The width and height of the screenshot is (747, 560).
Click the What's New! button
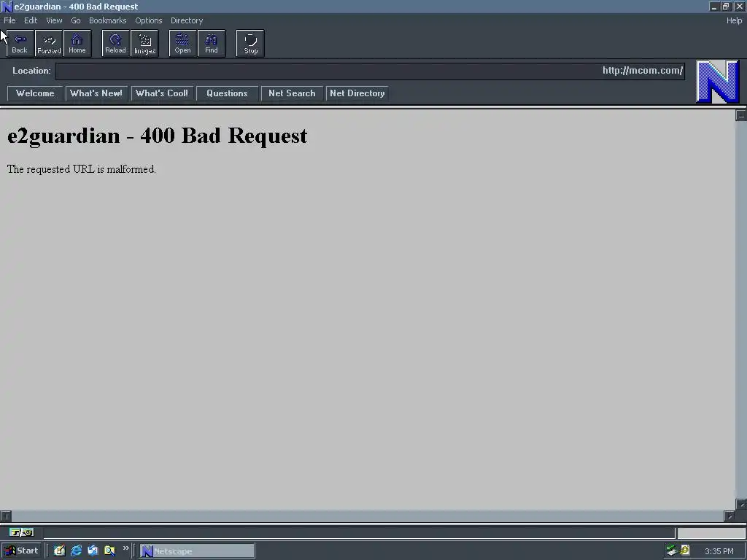(96, 93)
